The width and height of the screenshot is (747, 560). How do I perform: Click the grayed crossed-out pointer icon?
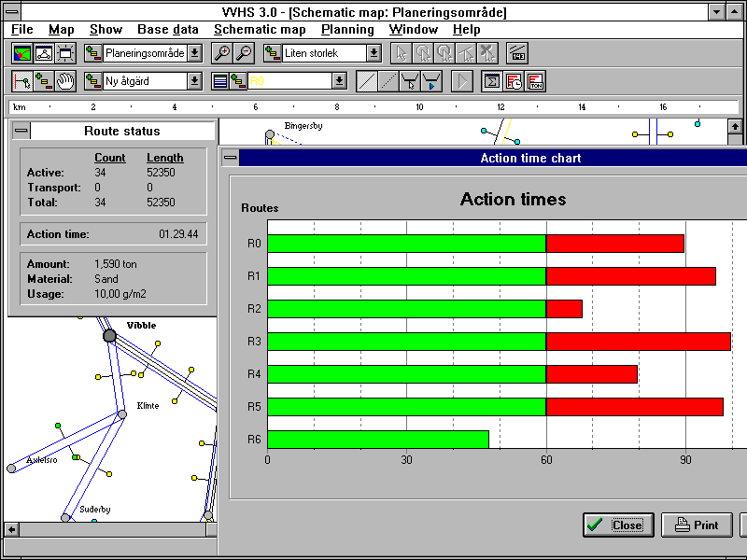point(487,53)
